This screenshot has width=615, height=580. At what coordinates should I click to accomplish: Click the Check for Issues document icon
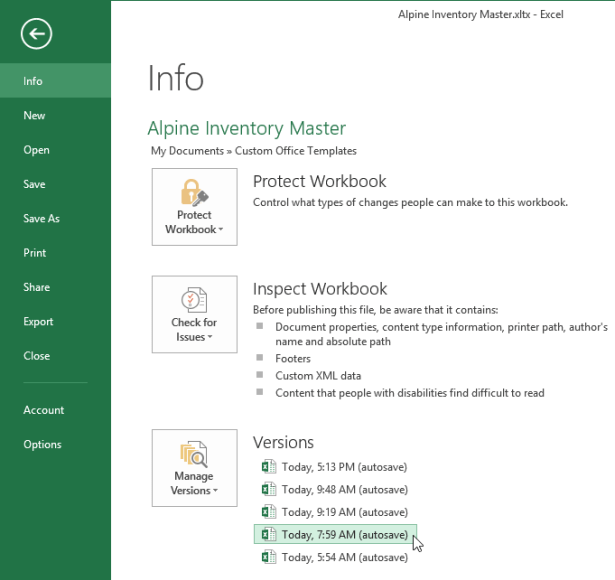pos(194,298)
